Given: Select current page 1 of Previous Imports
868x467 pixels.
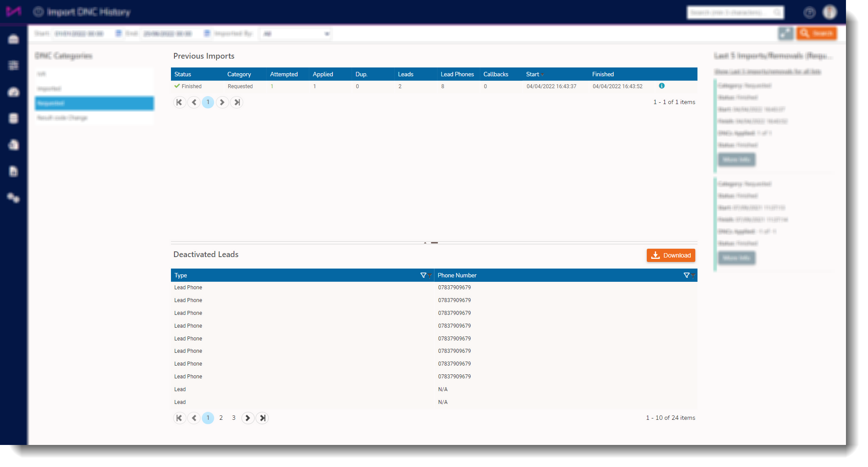Looking at the screenshot, I should pos(208,102).
